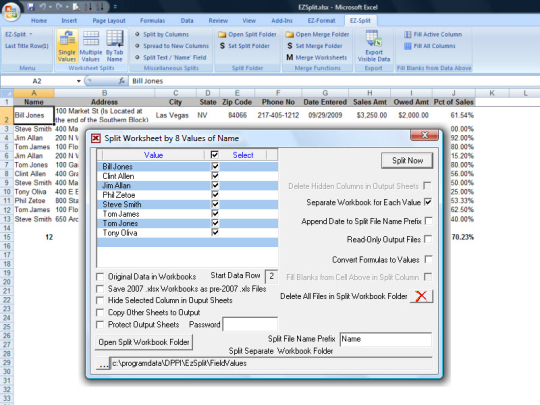
Task: Enable Hide Selected Column in Output Sheets
Action: coord(100,300)
